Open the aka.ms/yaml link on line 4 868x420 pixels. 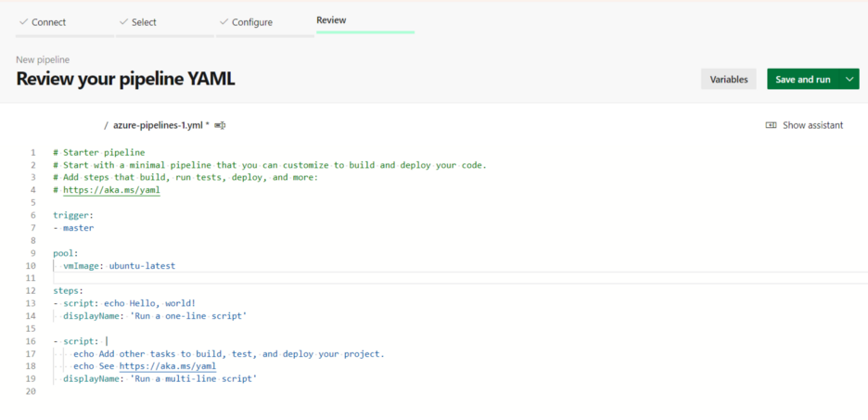tap(111, 190)
